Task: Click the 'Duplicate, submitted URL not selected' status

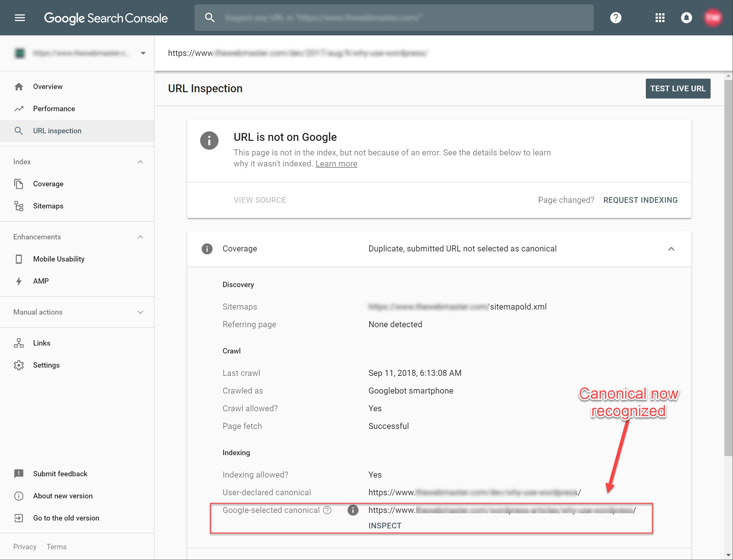Action: (462, 249)
